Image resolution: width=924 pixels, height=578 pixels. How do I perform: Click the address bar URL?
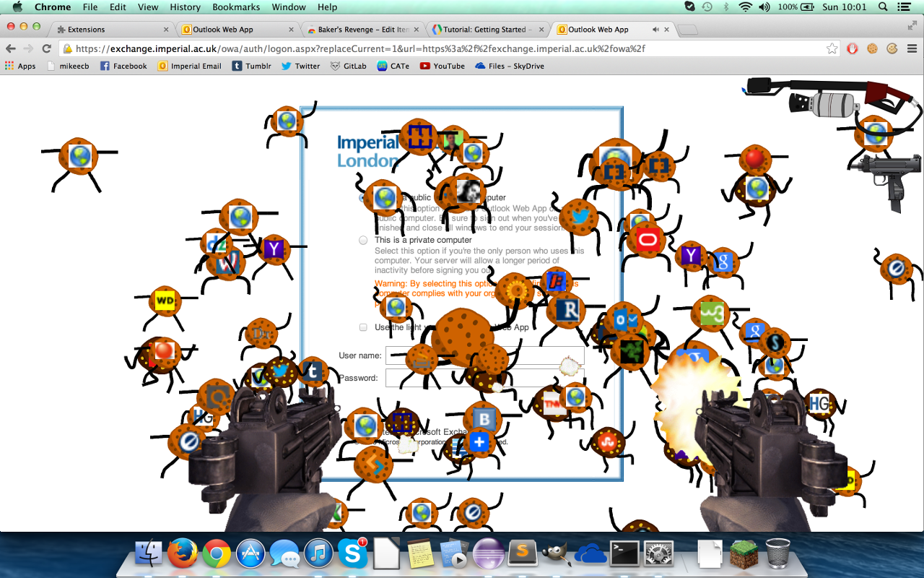360,49
